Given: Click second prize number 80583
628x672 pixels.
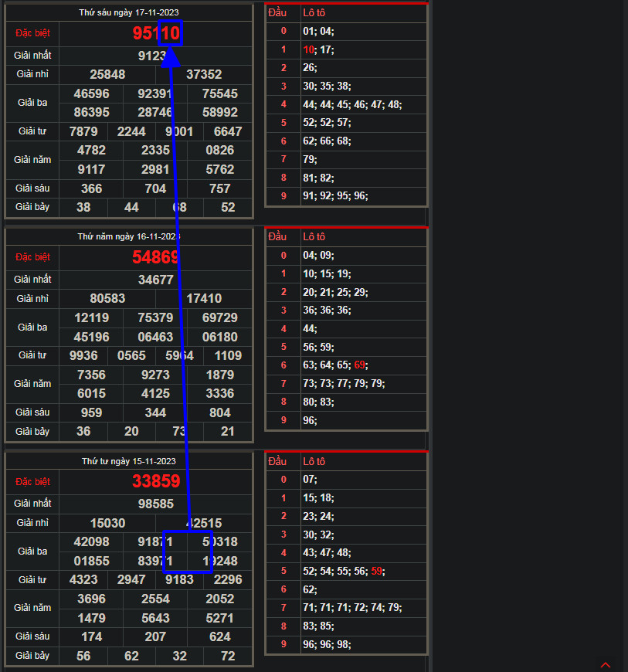Looking at the screenshot, I should tap(107, 298).
